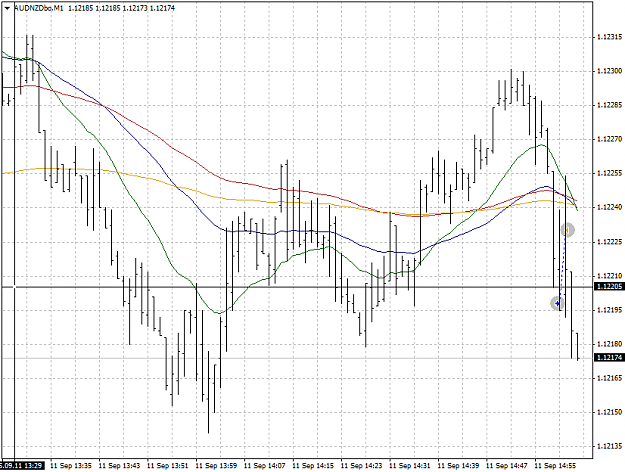Click price scale value 1.12285
Image resolution: width=625 pixels, height=472 pixels.
click(609, 105)
